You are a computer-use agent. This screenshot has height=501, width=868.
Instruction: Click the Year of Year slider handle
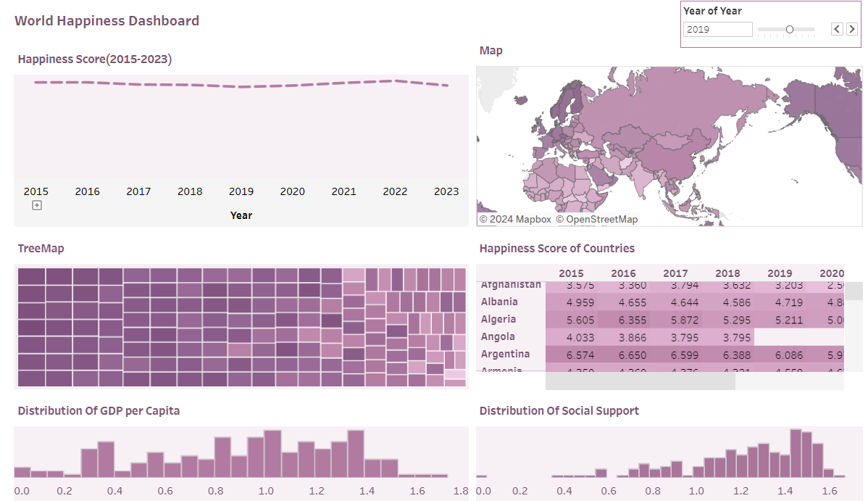click(x=790, y=30)
